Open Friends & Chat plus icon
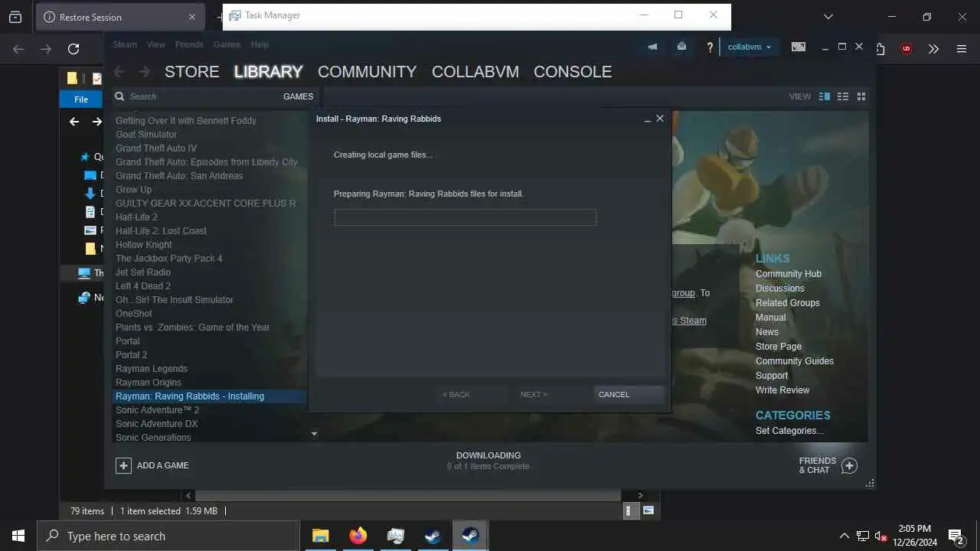The height and width of the screenshot is (551, 980). point(849,465)
